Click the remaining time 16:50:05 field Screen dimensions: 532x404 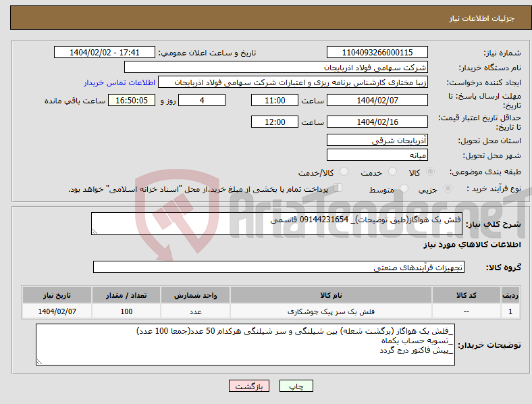(x=132, y=100)
